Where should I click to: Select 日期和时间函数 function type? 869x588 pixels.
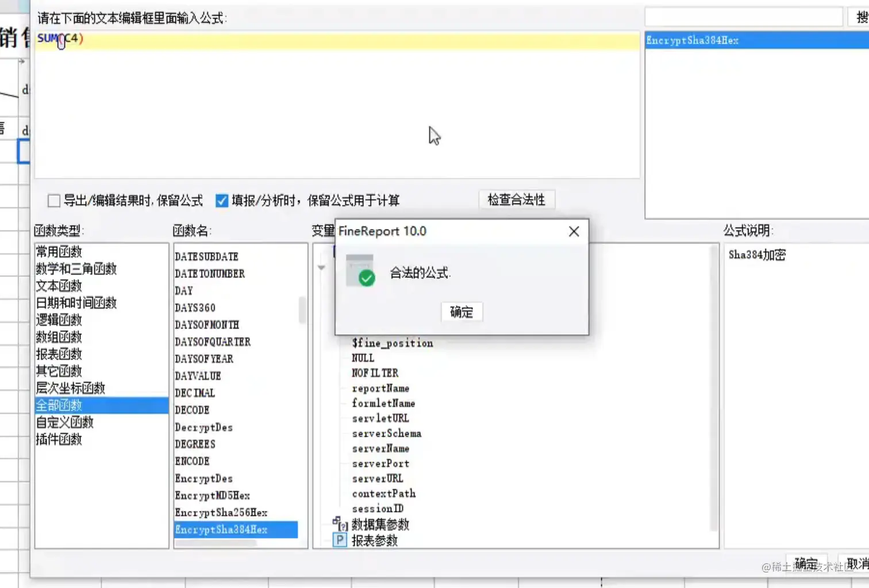pos(101,302)
